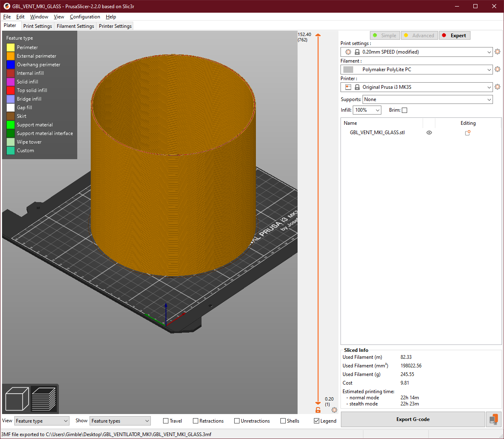Switch to the Print Settings tab
This screenshot has height=439, width=504.
pyautogui.click(x=38, y=26)
